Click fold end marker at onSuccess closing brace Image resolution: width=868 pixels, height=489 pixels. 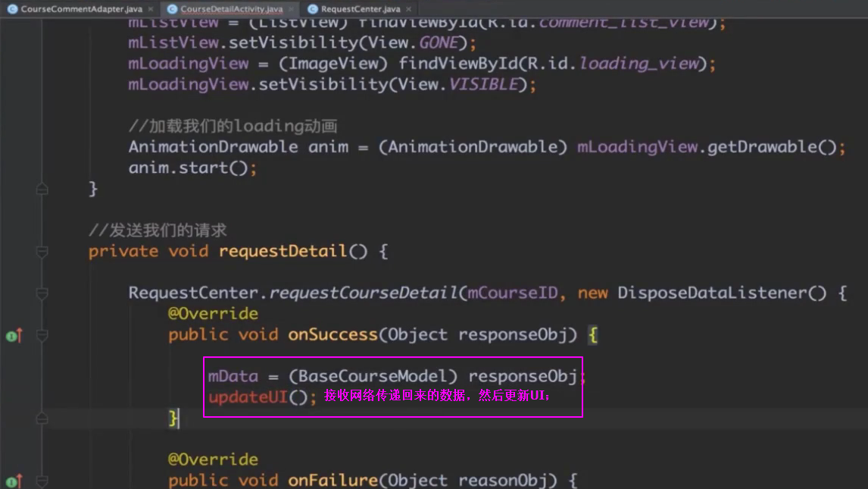(x=42, y=418)
